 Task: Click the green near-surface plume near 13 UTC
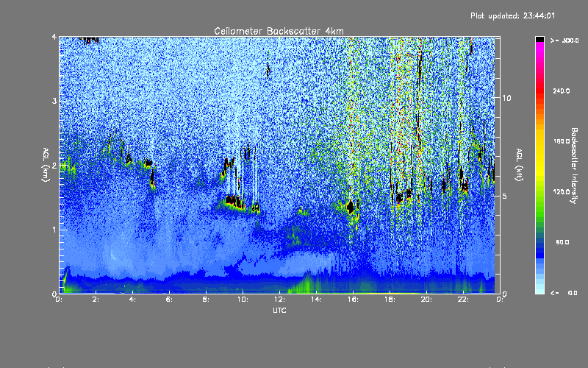(x=306, y=284)
